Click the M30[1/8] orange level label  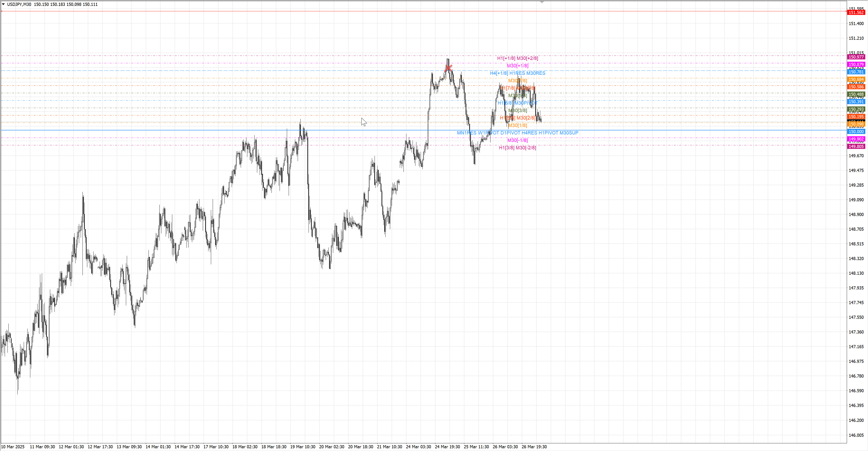click(517, 125)
